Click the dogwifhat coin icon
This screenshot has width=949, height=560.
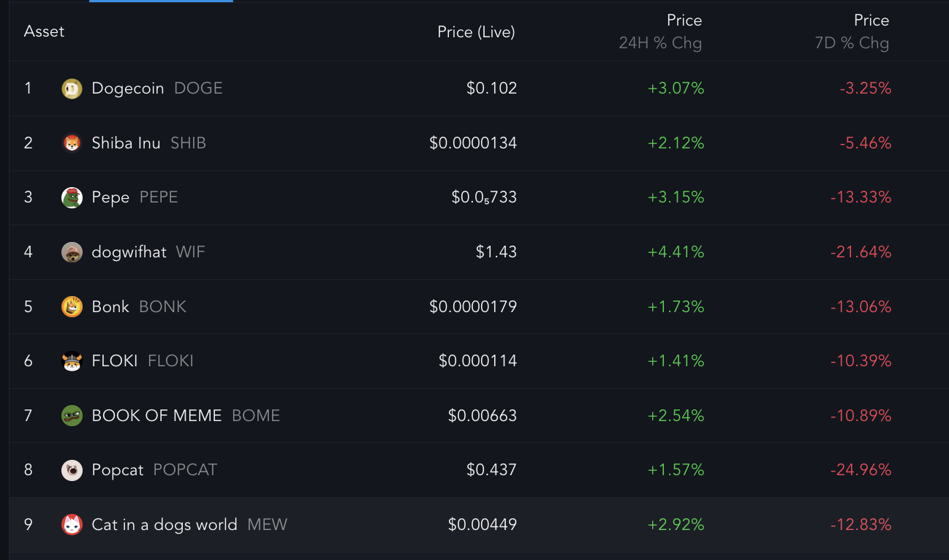(x=72, y=252)
